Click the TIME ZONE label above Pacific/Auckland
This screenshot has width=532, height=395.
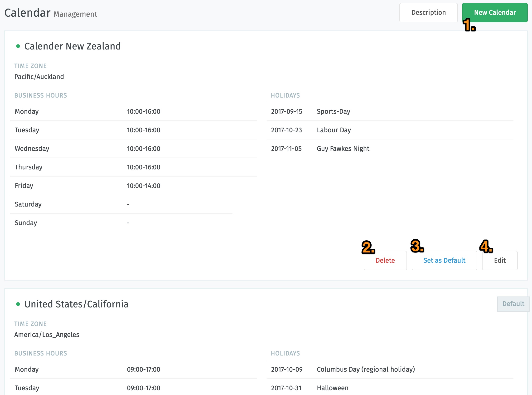30,66
